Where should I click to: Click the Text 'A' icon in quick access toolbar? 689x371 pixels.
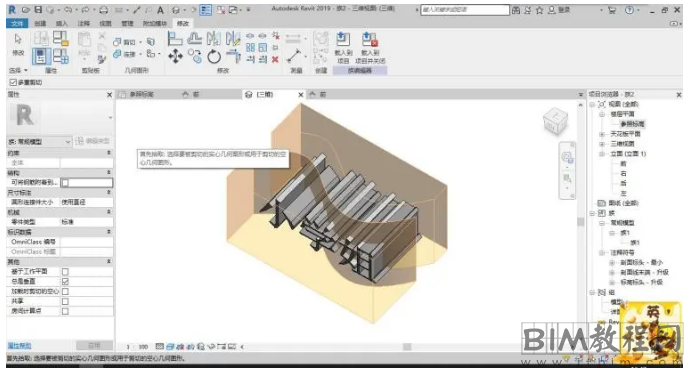[x=160, y=10]
